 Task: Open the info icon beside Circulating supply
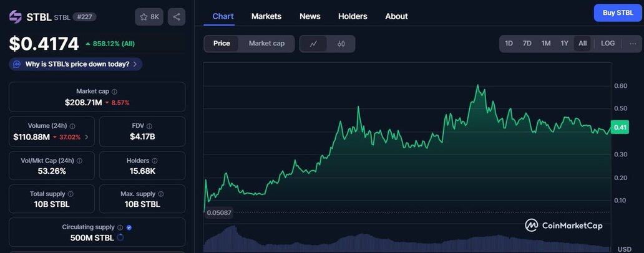(x=120, y=227)
